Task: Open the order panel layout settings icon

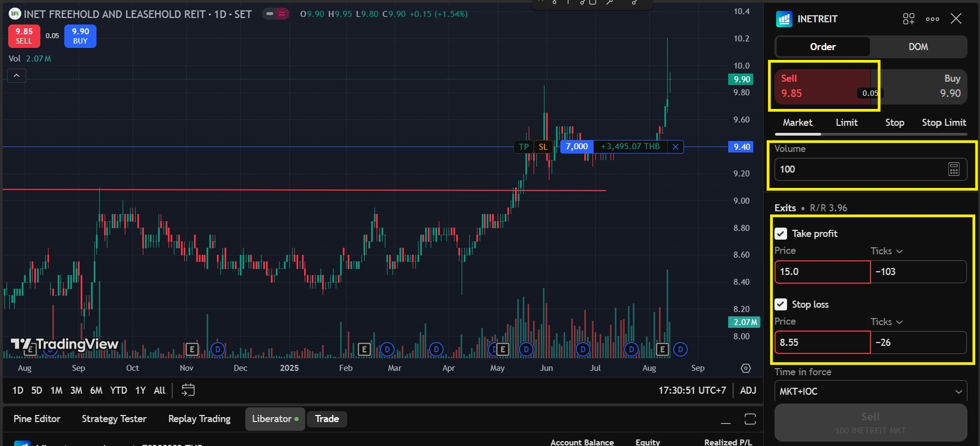Action: coord(909,19)
